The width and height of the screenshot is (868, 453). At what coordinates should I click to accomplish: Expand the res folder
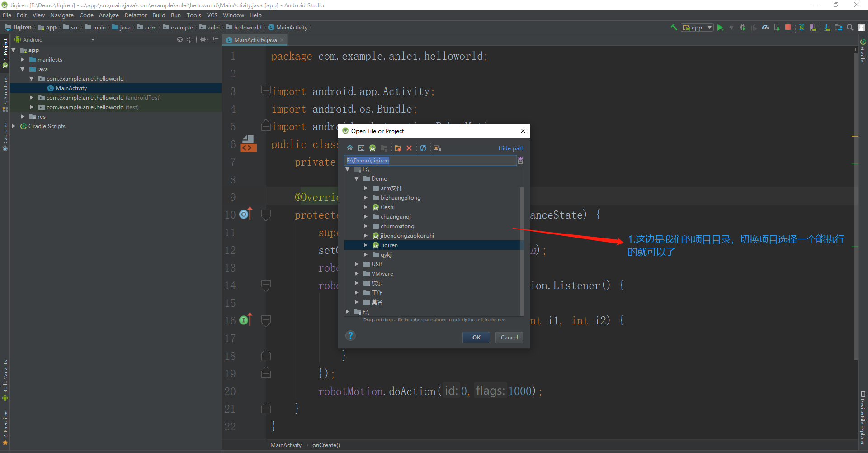point(23,117)
